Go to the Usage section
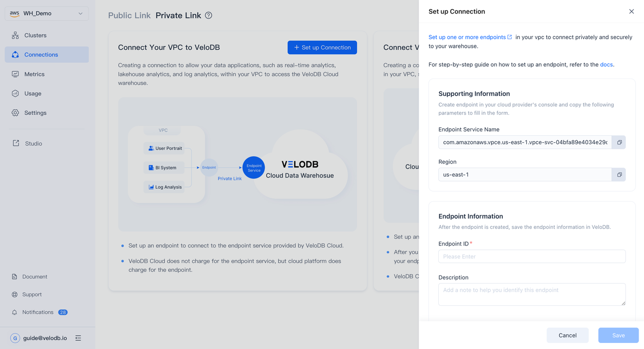 pyautogui.click(x=33, y=94)
